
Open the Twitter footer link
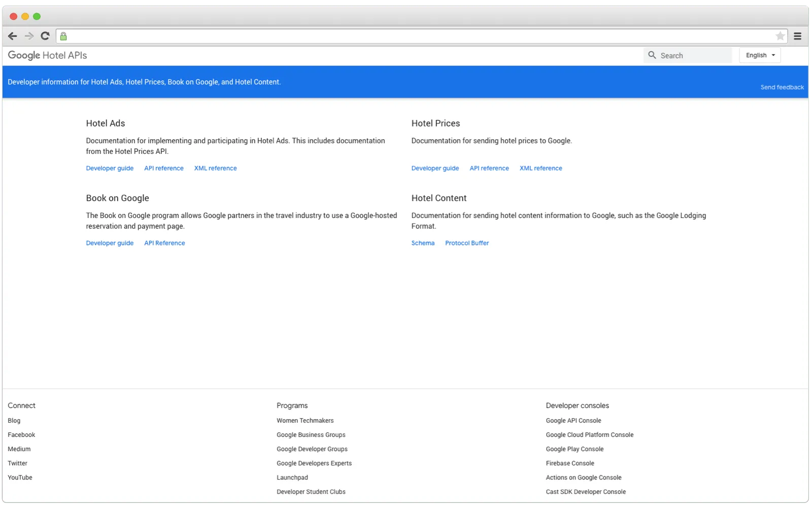click(x=18, y=463)
